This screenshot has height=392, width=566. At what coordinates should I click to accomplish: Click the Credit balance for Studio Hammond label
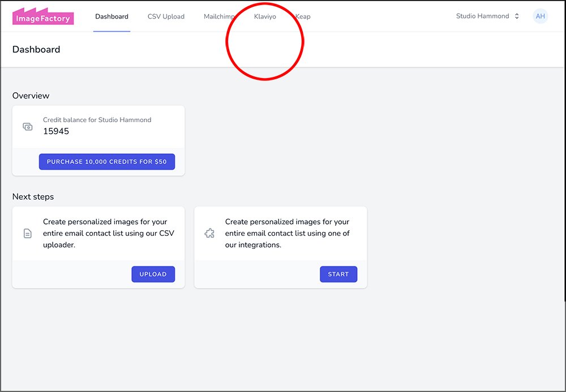(97, 120)
